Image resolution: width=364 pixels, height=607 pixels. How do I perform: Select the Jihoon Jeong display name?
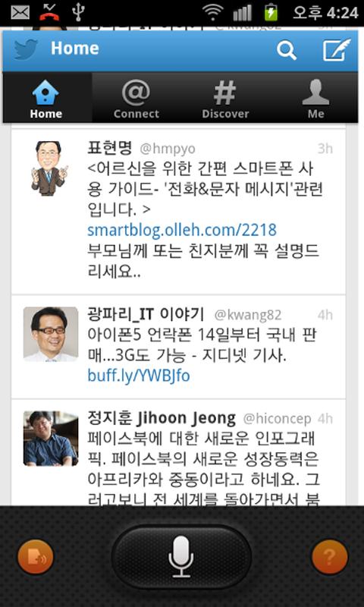pyautogui.click(x=186, y=419)
